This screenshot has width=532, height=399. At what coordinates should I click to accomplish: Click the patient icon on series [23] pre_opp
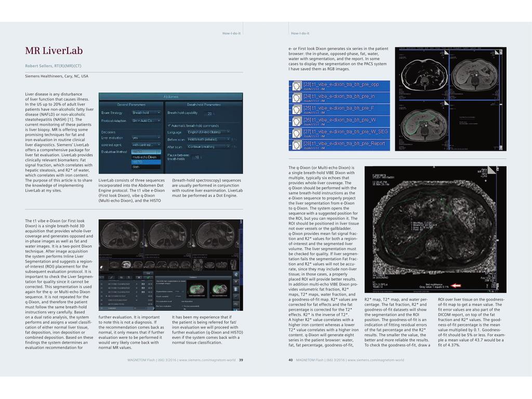point(297,87)
